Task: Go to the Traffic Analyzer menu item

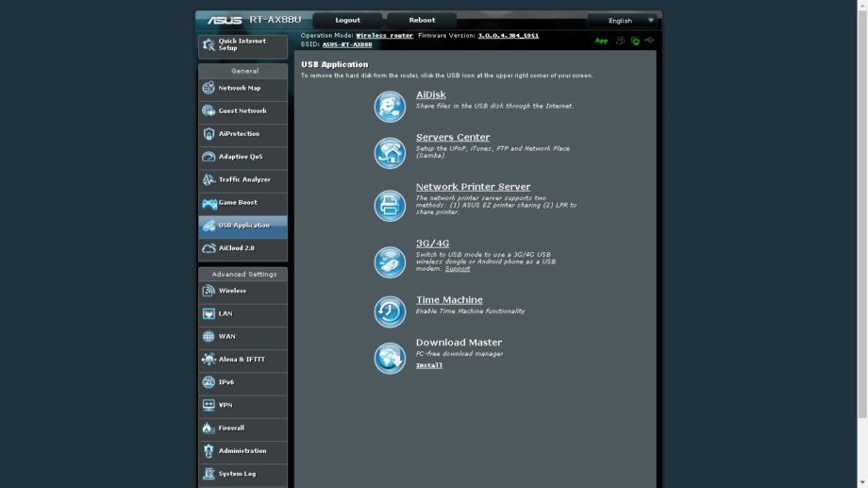Action: pyautogui.click(x=242, y=180)
